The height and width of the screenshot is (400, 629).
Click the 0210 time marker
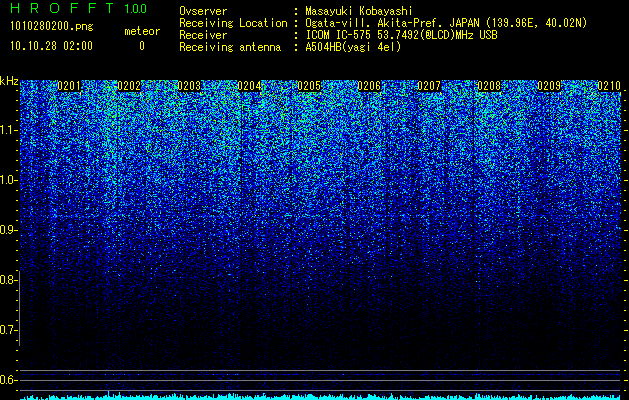[609, 86]
